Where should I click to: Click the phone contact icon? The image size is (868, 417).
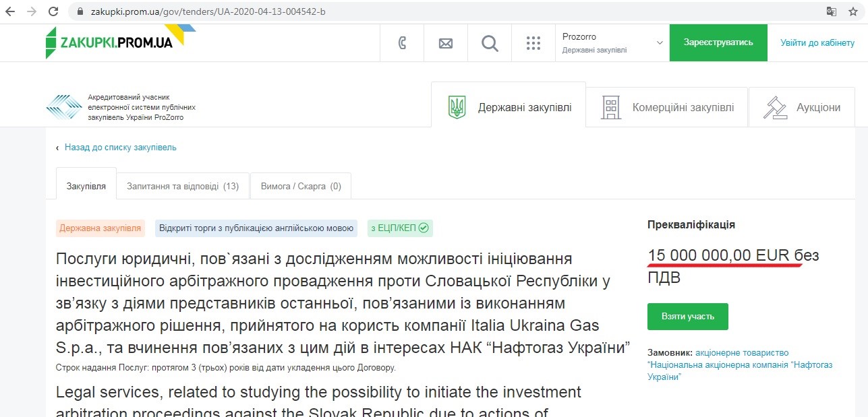[402, 43]
